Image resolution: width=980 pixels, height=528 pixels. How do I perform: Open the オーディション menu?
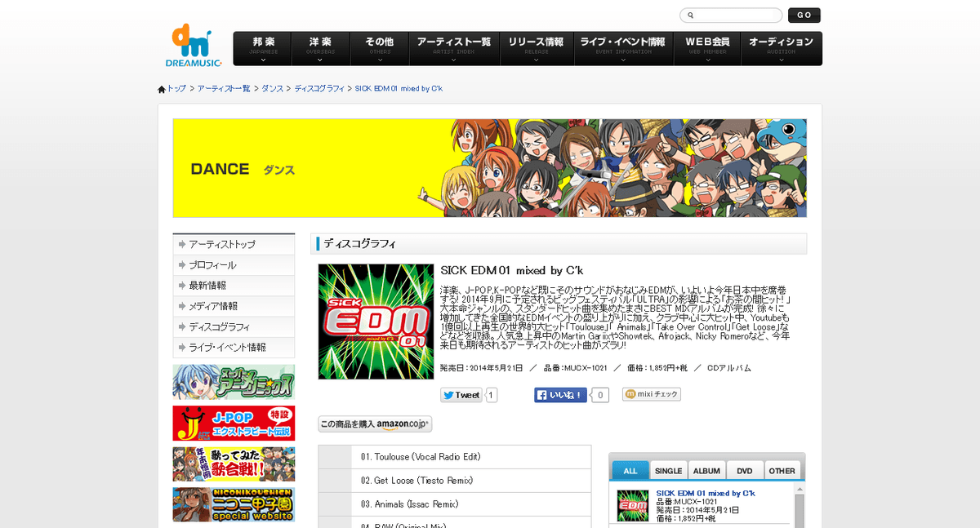pos(782,48)
